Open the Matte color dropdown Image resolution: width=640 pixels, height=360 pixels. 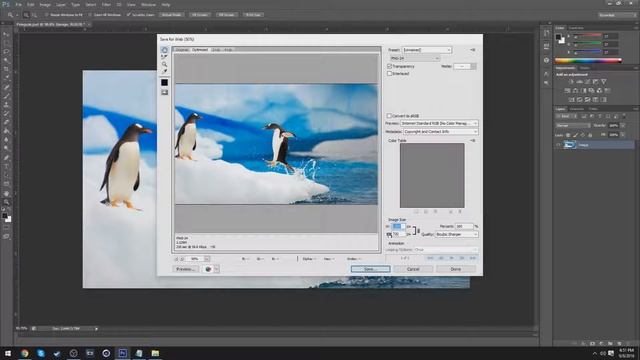(x=465, y=66)
